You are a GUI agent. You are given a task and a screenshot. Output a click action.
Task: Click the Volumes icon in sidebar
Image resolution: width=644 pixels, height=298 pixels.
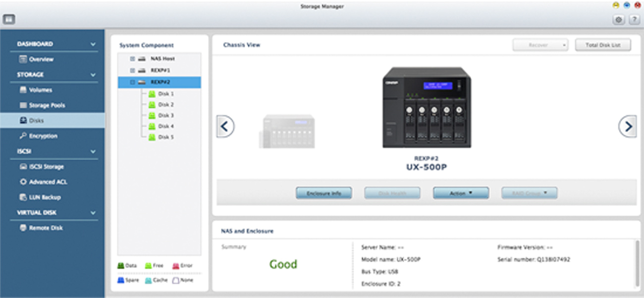click(23, 90)
